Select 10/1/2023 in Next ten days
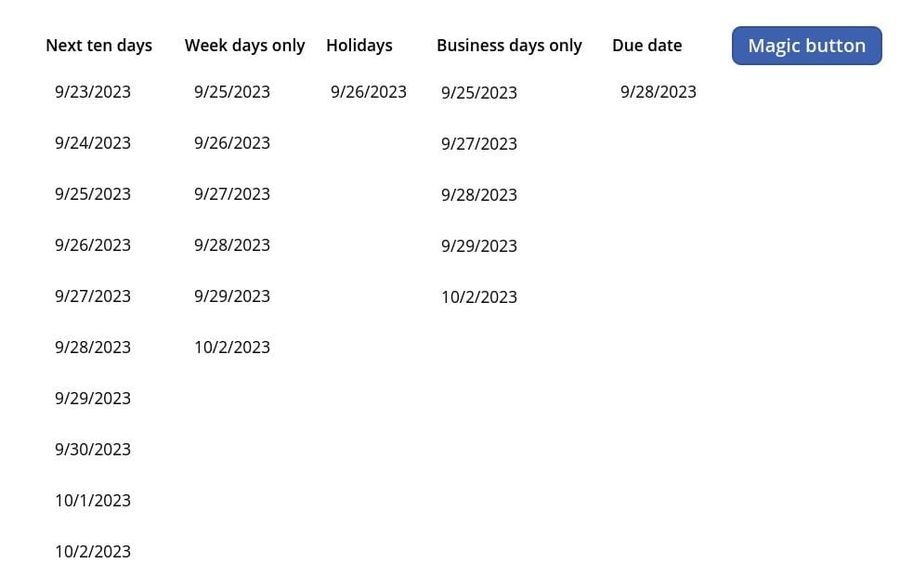Screen dimensions: 900x578 (93, 500)
